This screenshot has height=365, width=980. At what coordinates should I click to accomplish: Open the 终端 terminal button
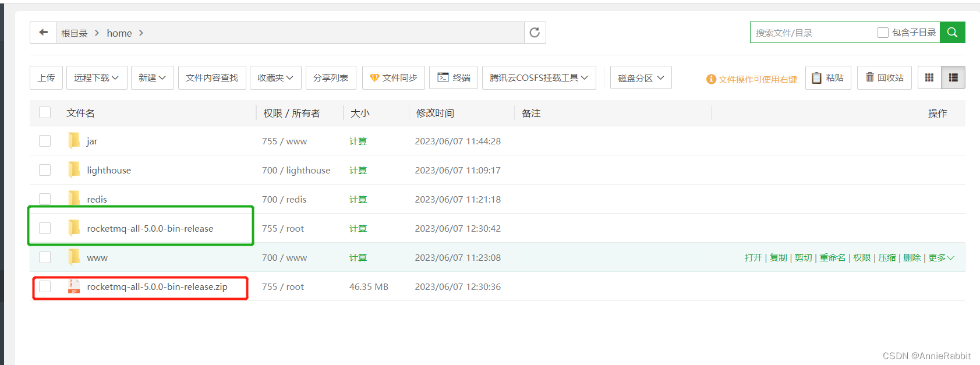point(454,77)
